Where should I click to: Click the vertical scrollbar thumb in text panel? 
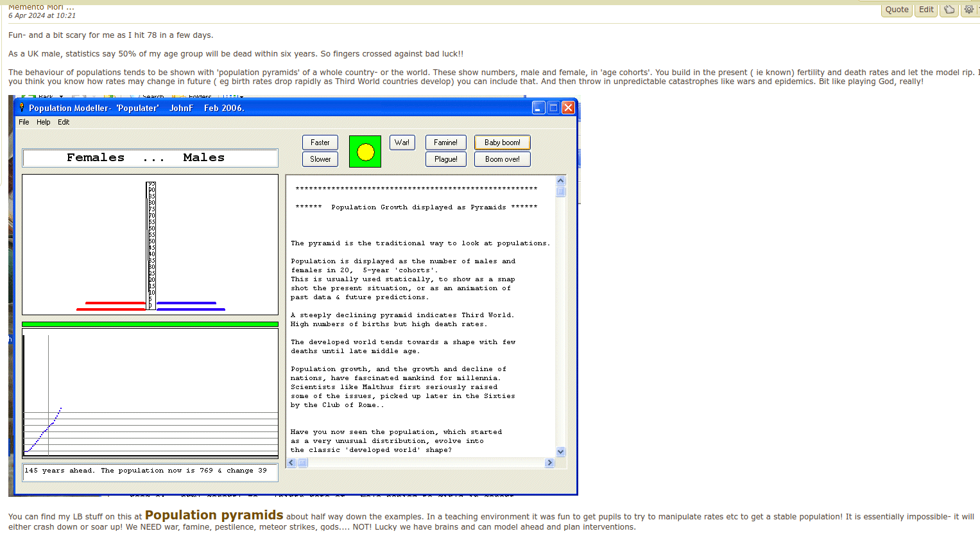[x=560, y=192]
